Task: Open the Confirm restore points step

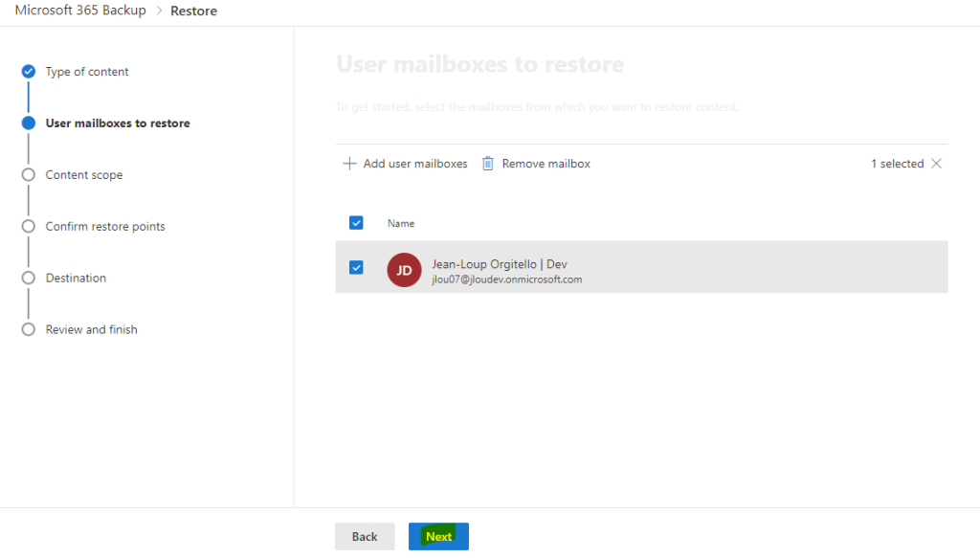Action: click(x=105, y=226)
